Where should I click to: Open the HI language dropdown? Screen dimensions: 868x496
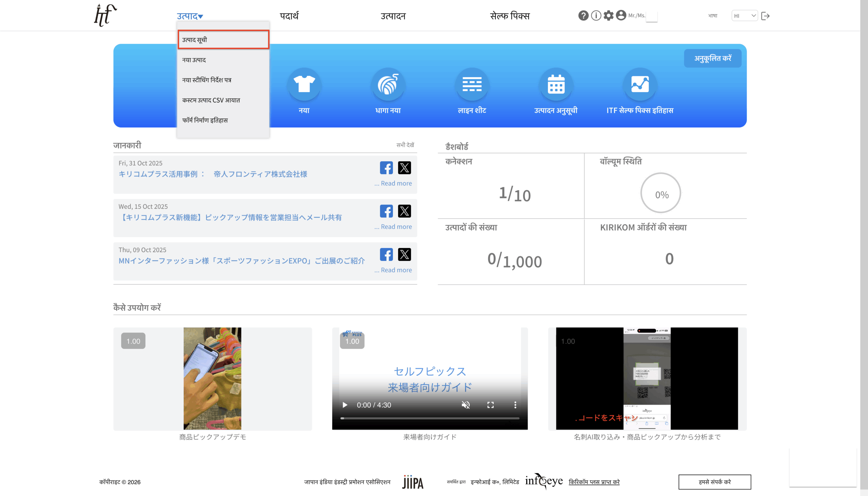tap(744, 16)
